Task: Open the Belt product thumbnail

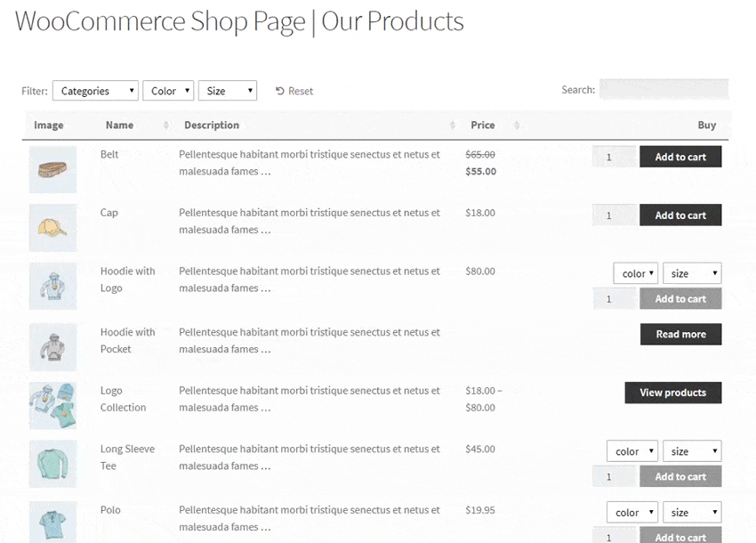Action: coord(52,167)
